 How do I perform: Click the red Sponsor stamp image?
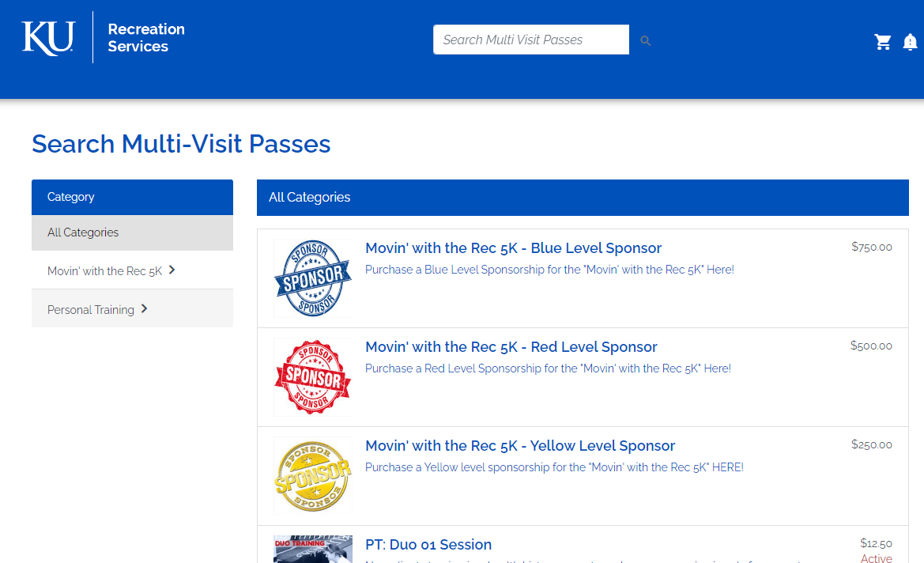coord(313,377)
